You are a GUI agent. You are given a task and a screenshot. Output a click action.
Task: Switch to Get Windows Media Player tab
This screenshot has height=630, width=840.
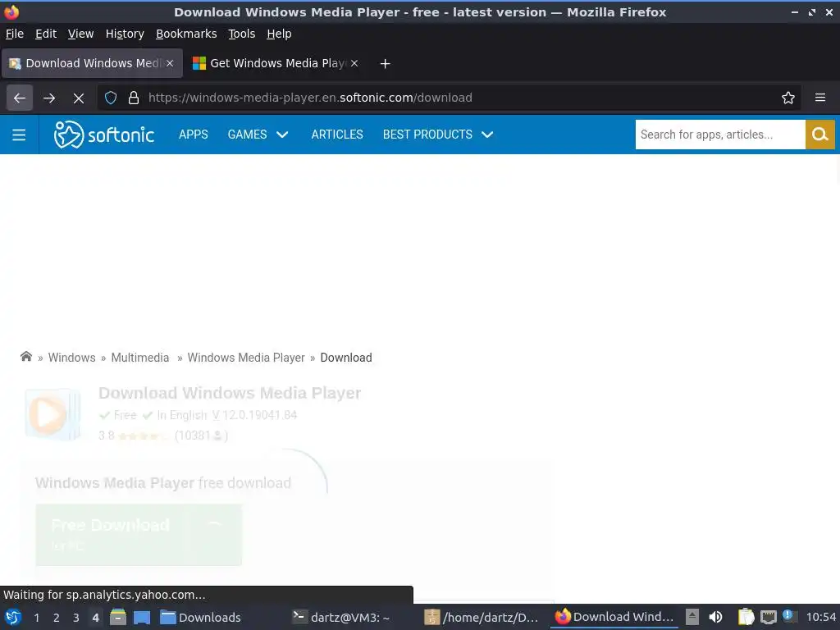click(x=276, y=63)
